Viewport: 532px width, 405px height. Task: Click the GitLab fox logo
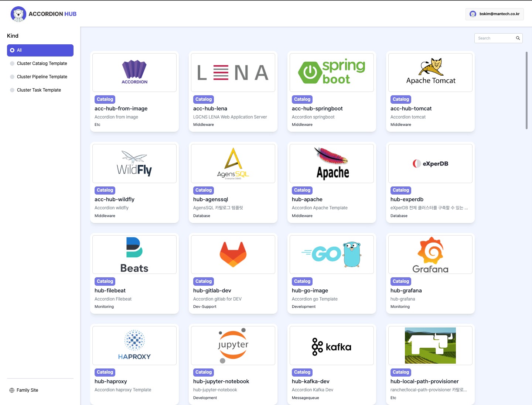pos(233,254)
